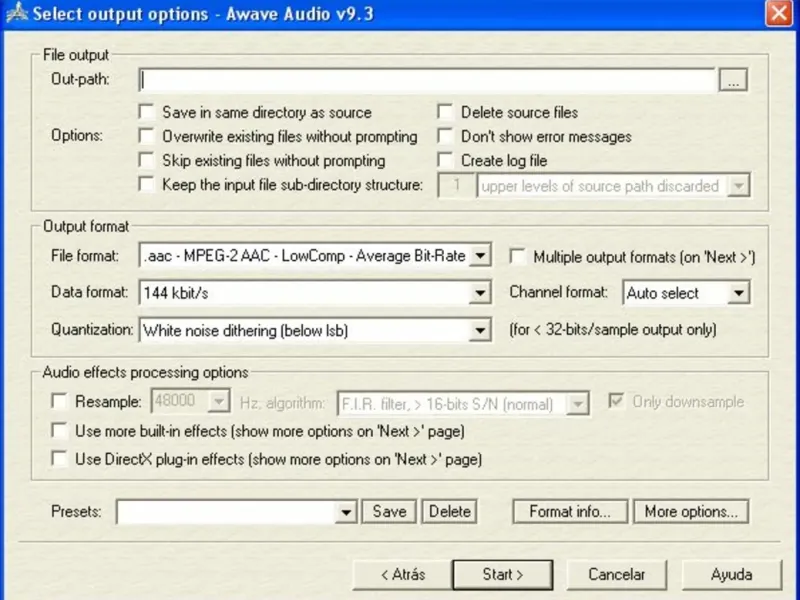Open the Quantization dithering dropdown
The height and width of the screenshot is (600, 800).
(480, 330)
